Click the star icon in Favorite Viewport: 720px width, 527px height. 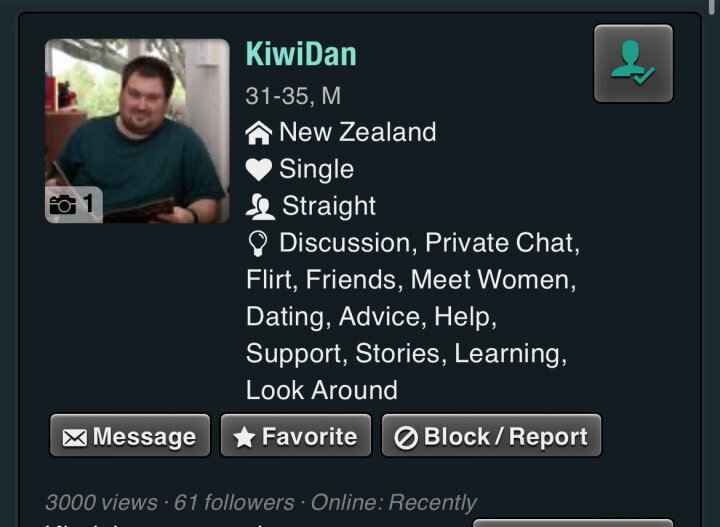[244, 437]
